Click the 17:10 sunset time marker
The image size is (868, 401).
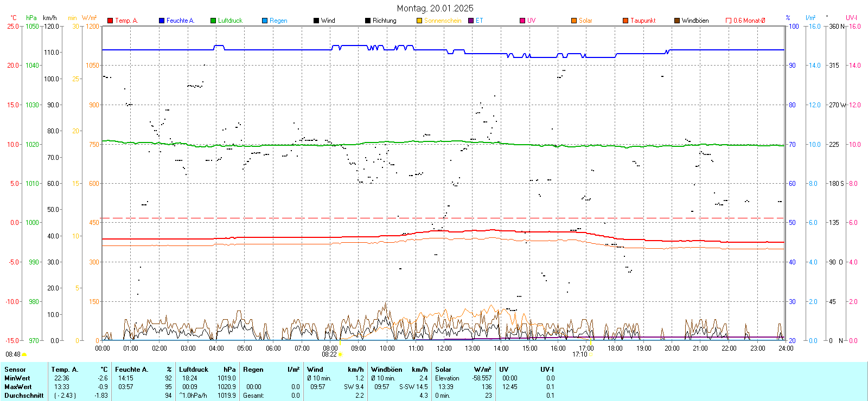tap(579, 354)
